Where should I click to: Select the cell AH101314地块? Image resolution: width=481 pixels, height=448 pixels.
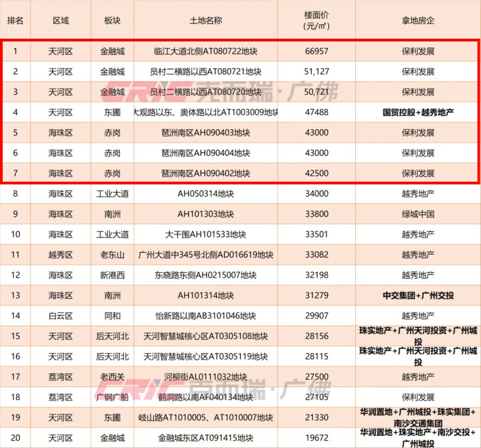point(205,296)
